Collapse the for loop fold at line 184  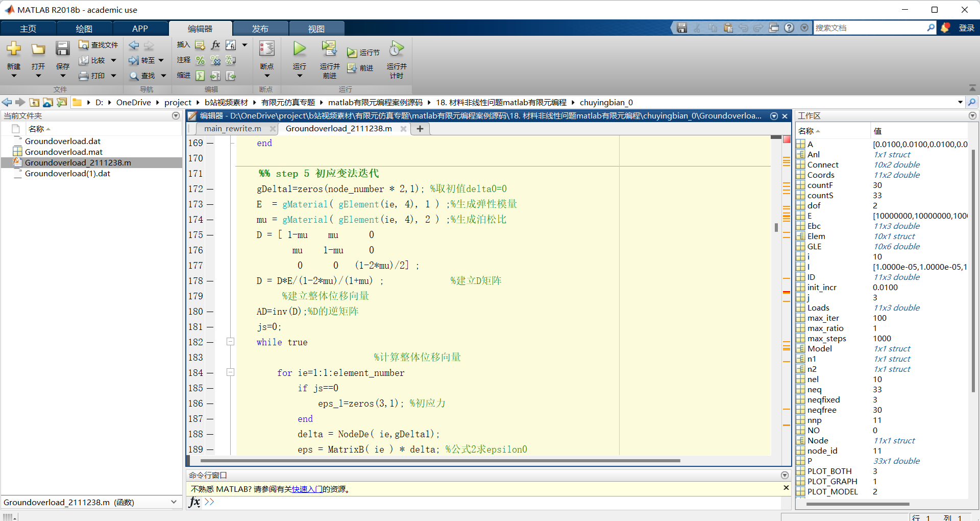coord(231,372)
